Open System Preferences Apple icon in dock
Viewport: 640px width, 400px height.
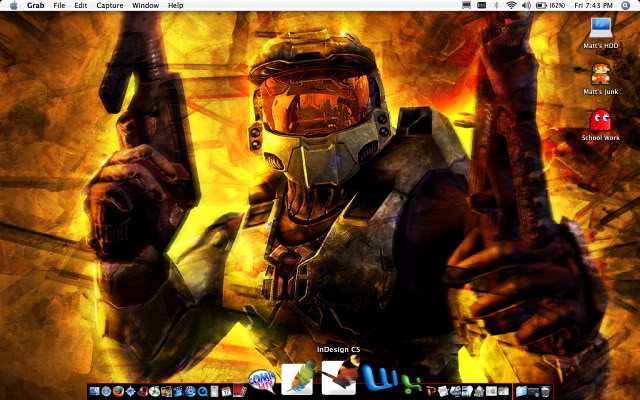491,391
